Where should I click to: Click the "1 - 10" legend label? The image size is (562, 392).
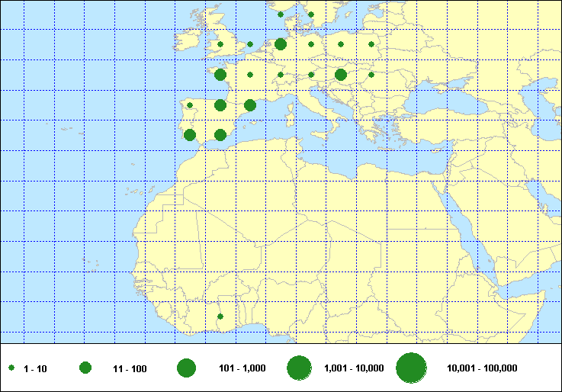click(x=36, y=369)
